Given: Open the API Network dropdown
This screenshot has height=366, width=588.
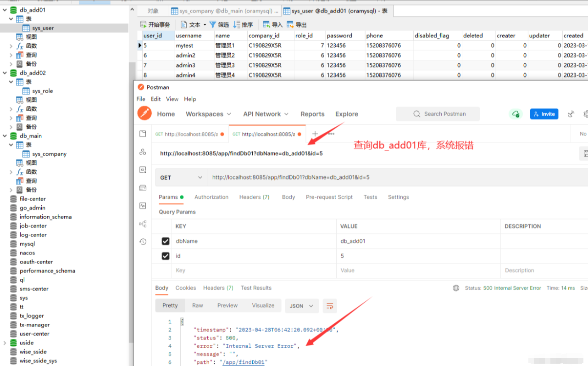Looking at the screenshot, I should point(266,114).
